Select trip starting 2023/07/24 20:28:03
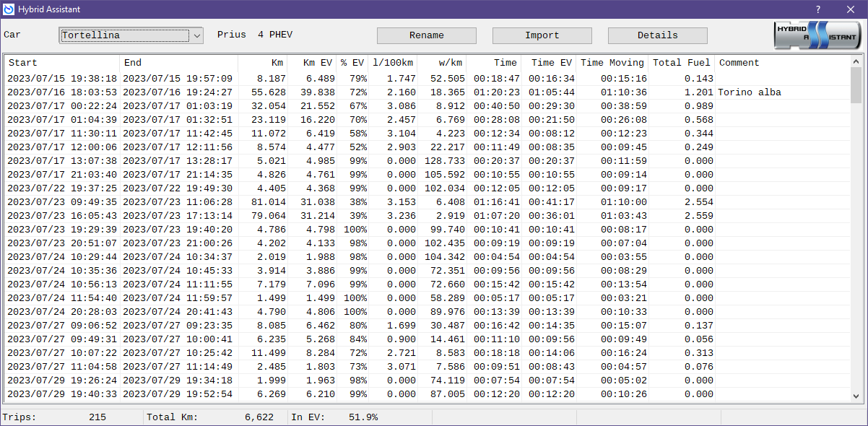 tap(428, 312)
